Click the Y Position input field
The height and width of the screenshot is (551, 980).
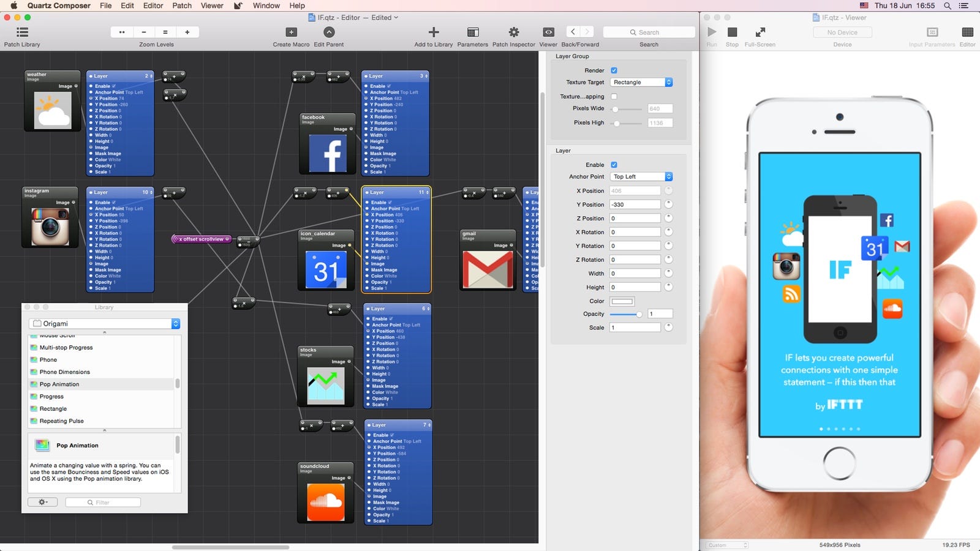635,204
